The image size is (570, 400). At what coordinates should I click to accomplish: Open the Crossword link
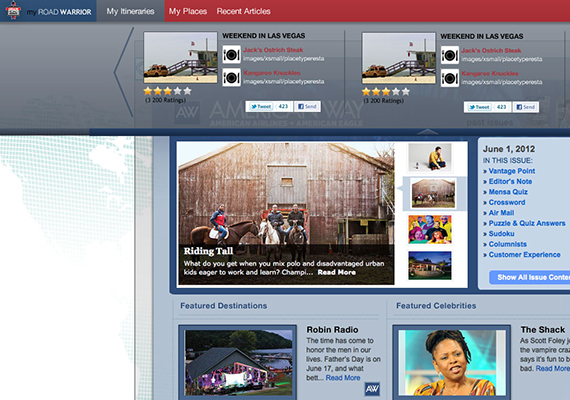point(507,202)
